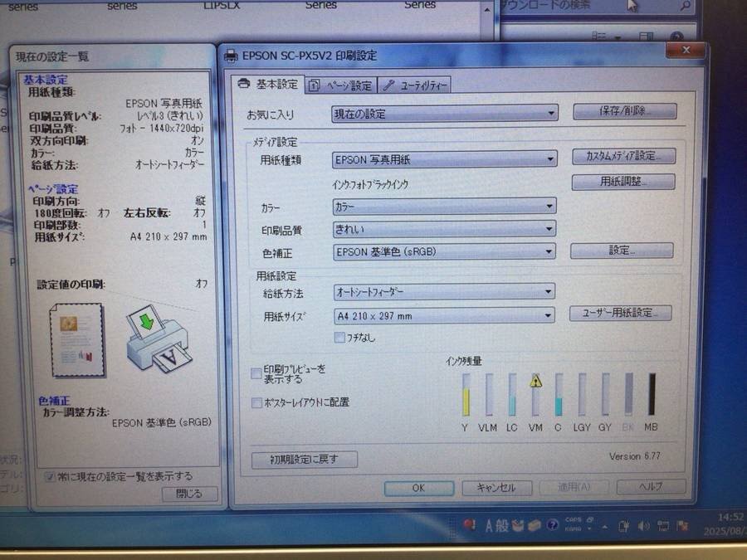Click the 'インク残量' label above the ink bars
The height and width of the screenshot is (560, 747).
coord(464,362)
